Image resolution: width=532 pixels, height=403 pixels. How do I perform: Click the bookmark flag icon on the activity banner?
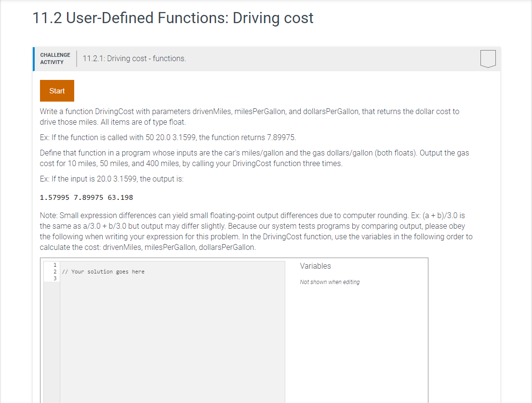488,58
